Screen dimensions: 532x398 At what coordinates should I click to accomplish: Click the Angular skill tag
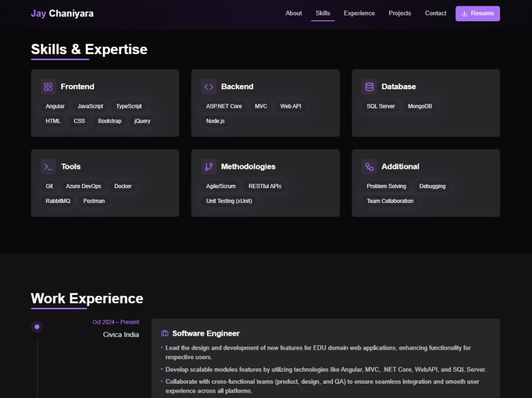point(55,106)
